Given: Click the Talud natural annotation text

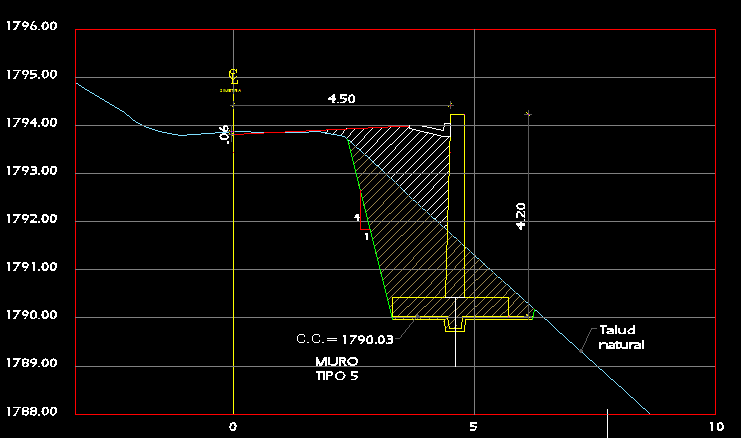Looking at the screenshot, I should pos(621,337).
